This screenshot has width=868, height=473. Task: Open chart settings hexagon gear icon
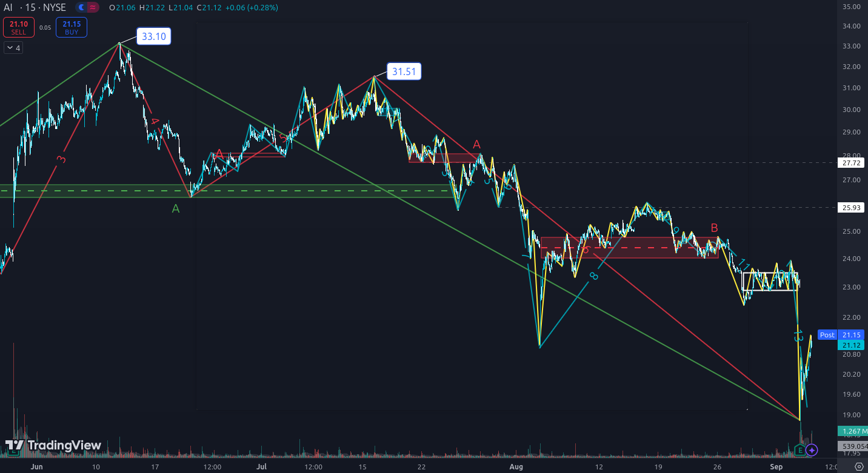click(858, 466)
